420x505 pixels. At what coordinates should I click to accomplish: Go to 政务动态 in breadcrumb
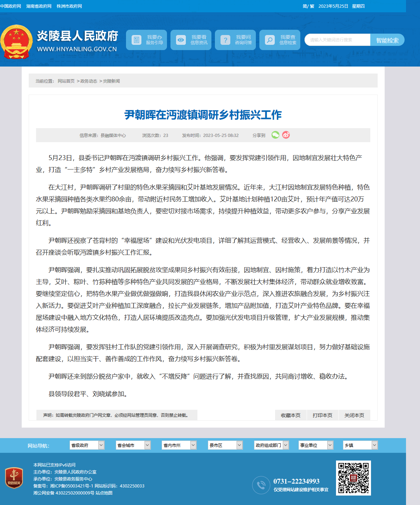tap(89, 81)
